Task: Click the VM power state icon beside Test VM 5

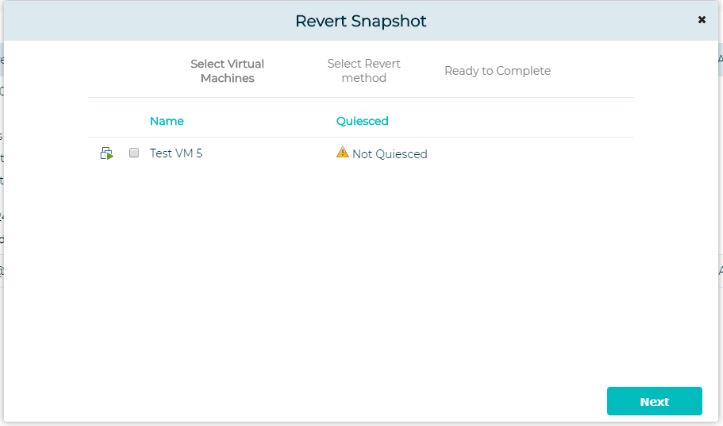Action: (106, 154)
